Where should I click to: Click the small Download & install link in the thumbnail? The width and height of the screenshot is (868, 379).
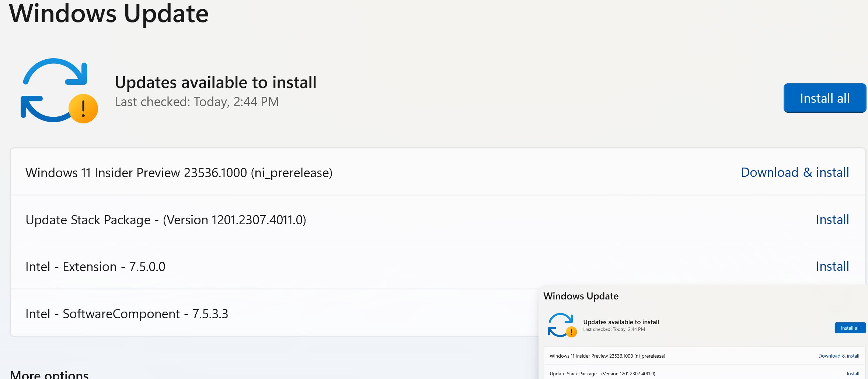pos(839,356)
